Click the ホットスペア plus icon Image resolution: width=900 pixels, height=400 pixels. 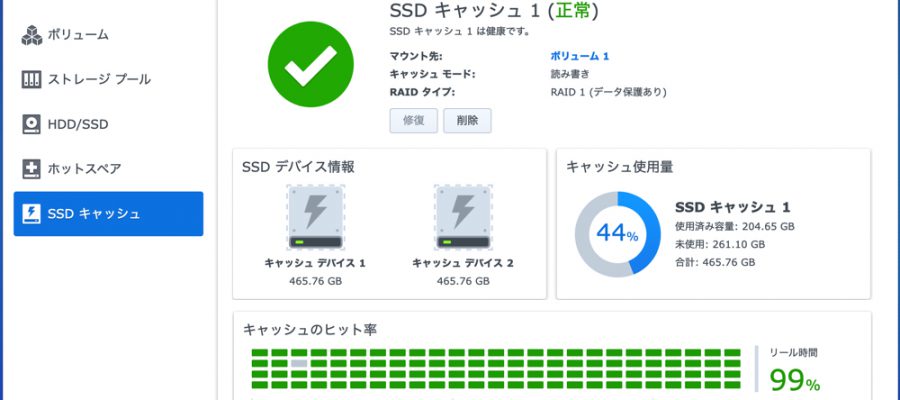pos(32,169)
